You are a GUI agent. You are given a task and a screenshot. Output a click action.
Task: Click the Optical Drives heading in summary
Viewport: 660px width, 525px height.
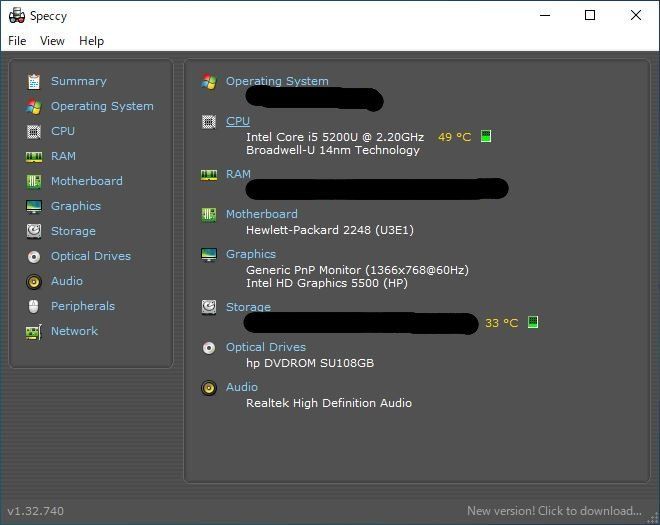[266, 347]
